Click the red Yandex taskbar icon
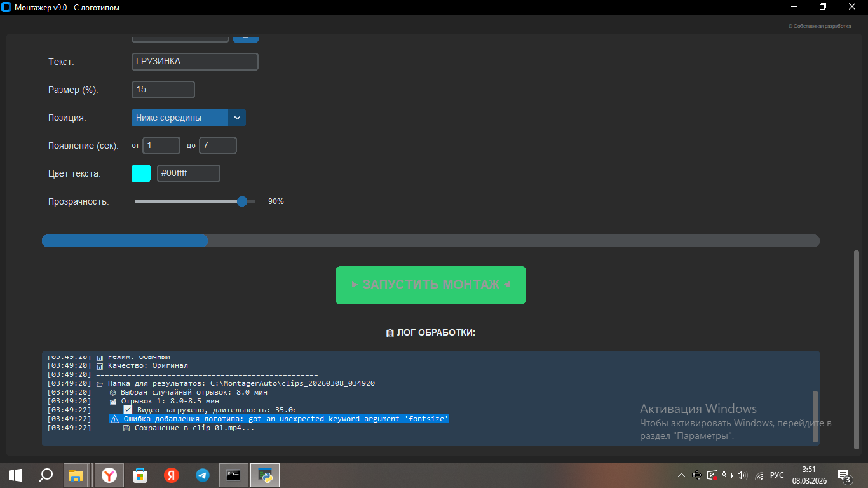 (x=171, y=475)
